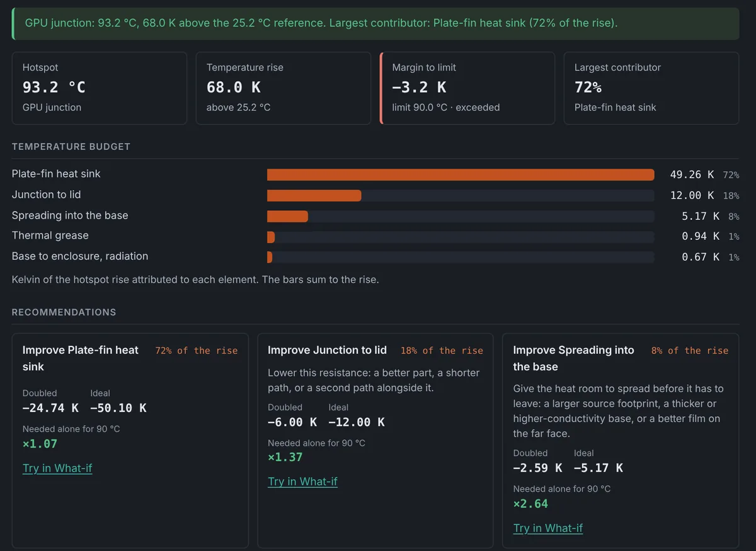Click the Improve Junction to lid heading
The image size is (756, 551).
pyautogui.click(x=327, y=350)
